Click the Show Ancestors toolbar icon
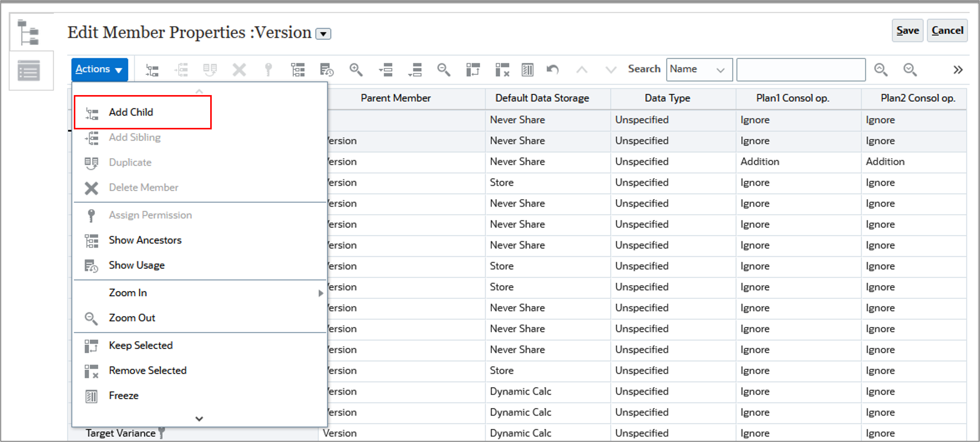The height and width of the screenshot is (442, 980). [x=297, y=70]
